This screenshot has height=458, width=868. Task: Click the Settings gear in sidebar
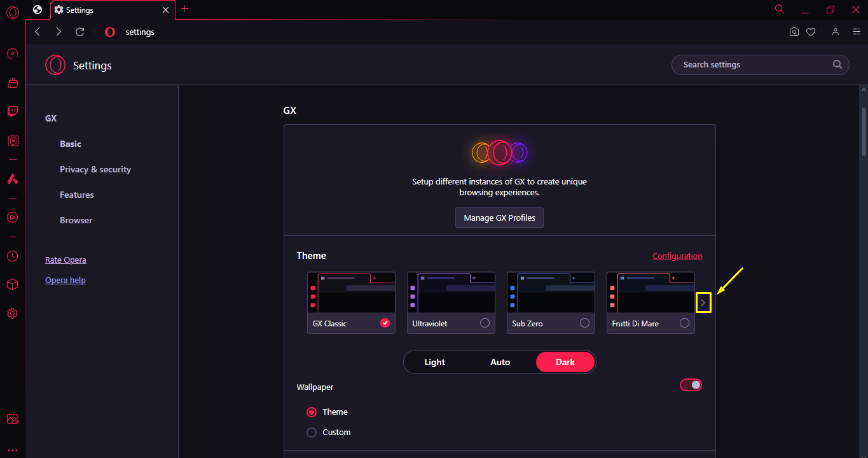tap(12, 313)
